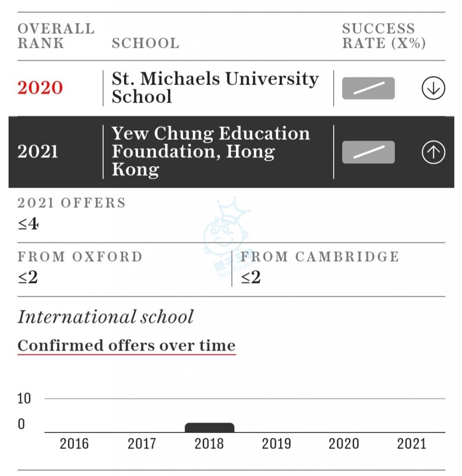Collapse Yew Chung Education Foundation row arrow
462x476 pixels.
click(x=433, y=152)
